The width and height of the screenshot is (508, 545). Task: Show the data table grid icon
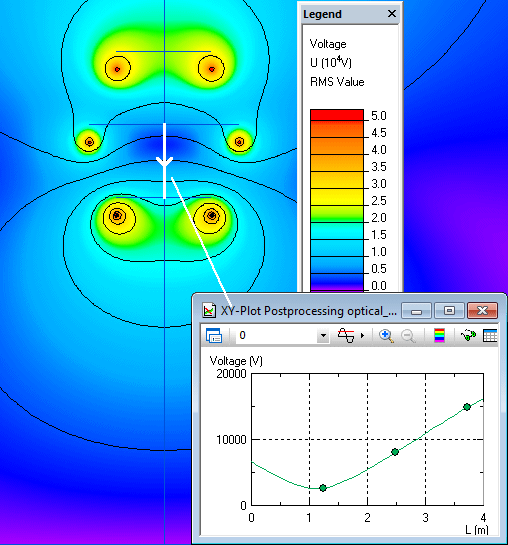pos(490,335)
